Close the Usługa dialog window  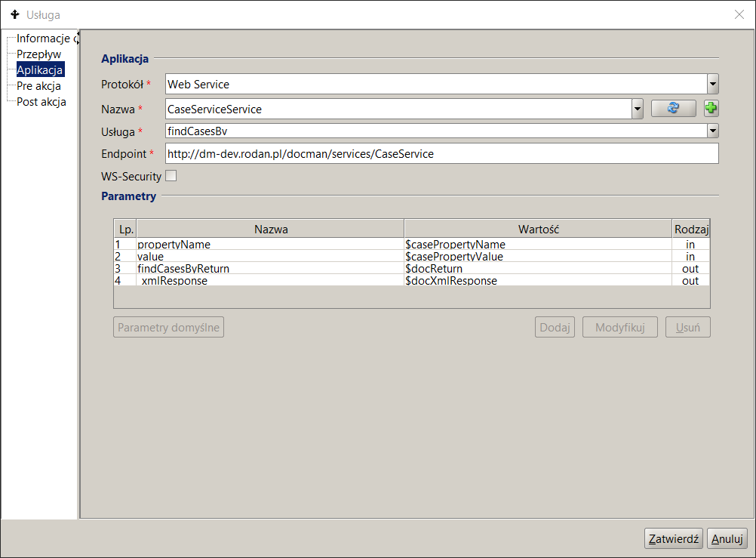pyautogui.click(x=739, y=14)
